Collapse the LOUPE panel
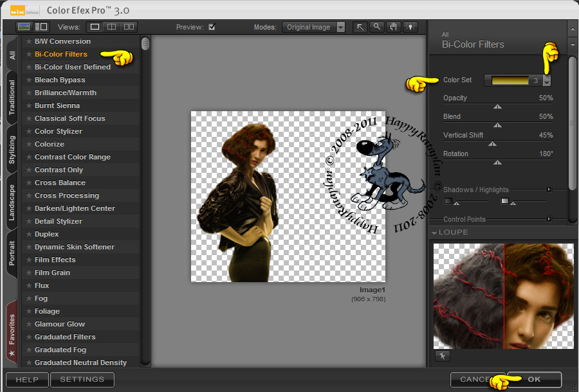The width and height of the screenshot is (579, 392). tap(434, 233)
